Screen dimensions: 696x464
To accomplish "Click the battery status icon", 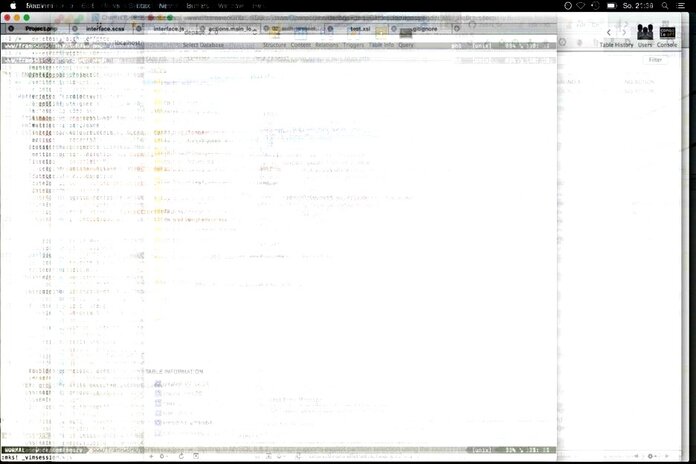I will pyautogui.click(x=612, y=6).
